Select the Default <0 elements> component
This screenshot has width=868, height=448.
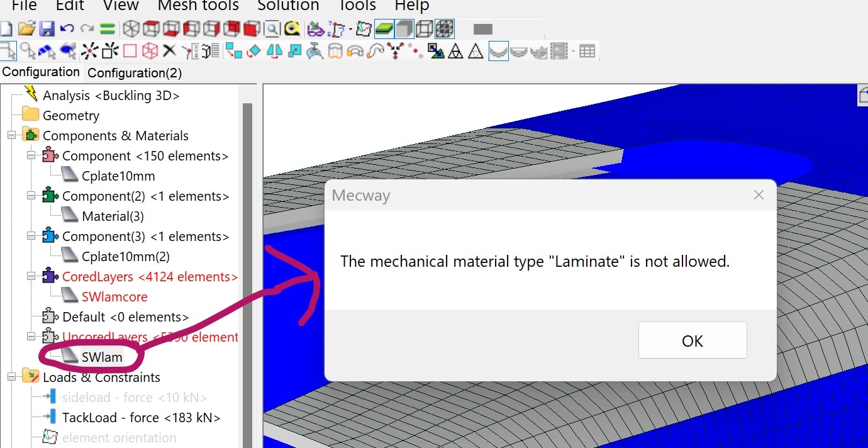125,317
